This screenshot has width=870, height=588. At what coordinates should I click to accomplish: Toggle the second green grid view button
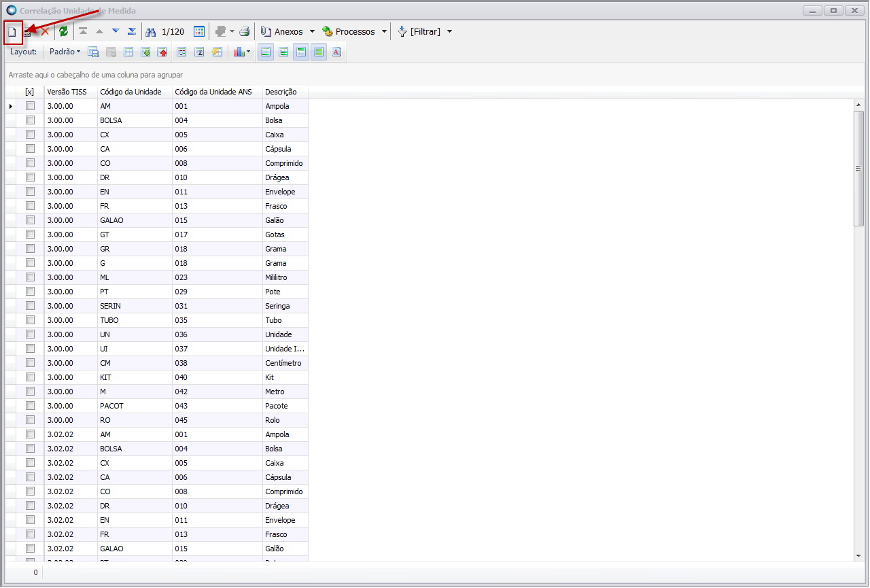pyautogui.click(x=283, y=52)
